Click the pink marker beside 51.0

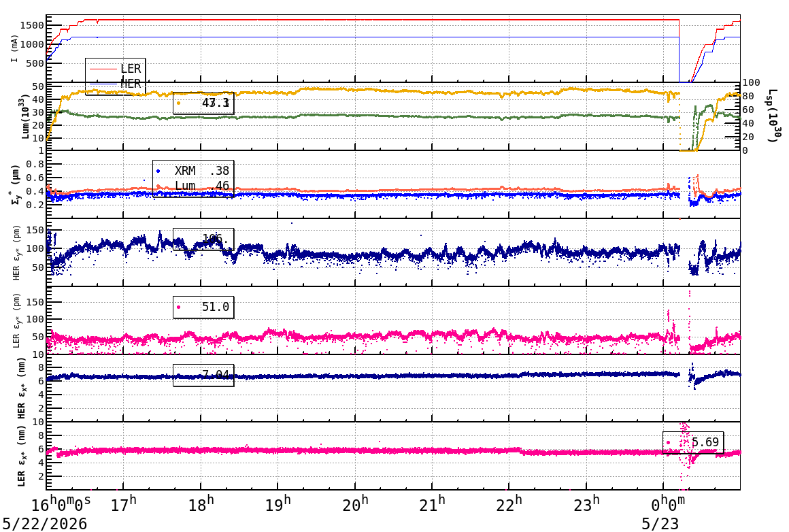point(179,307)
